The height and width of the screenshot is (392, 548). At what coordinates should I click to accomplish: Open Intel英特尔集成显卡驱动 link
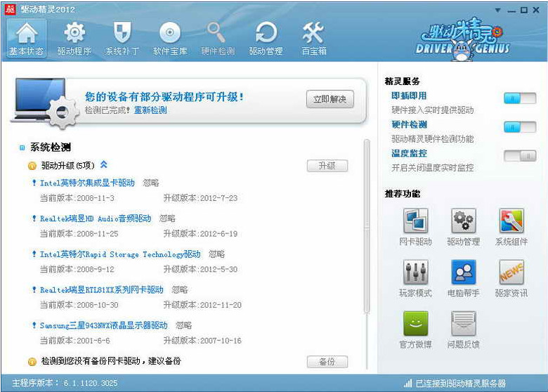(87, 183)
